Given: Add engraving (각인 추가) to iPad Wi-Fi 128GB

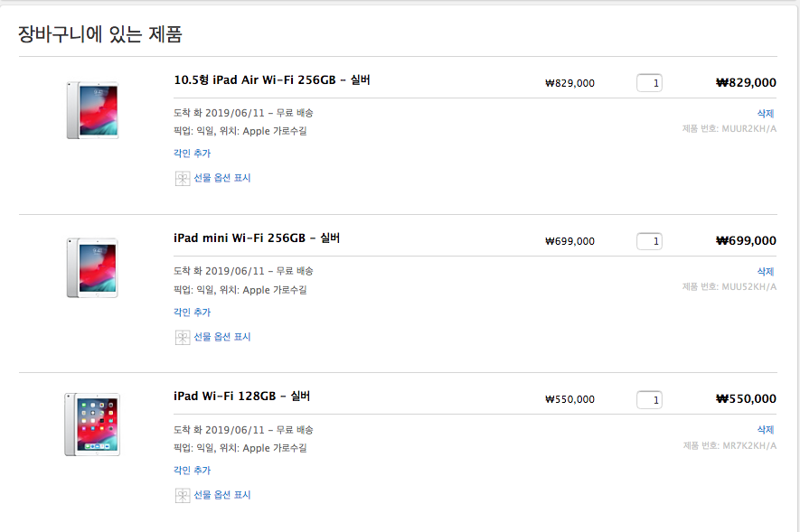Looking at the screenshot, I should click(x=192, y=470).
